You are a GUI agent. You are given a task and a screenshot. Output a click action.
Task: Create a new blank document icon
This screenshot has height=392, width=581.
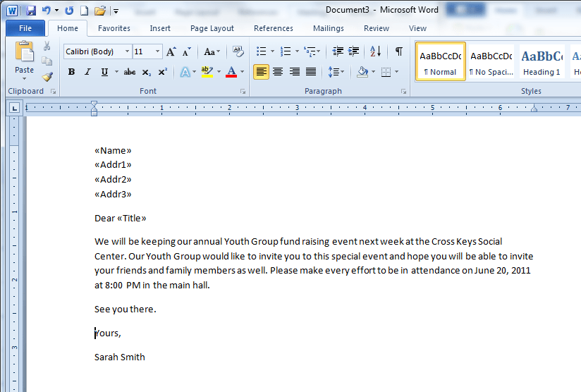(85, 11)
